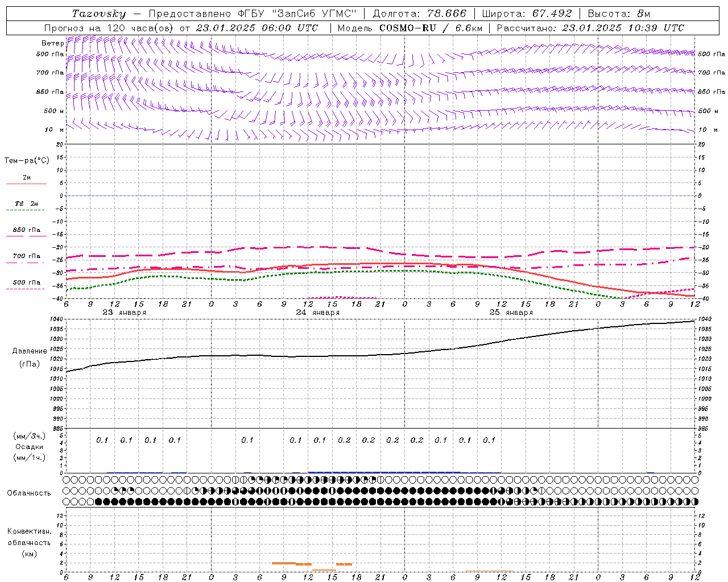This screenshot has height=582, width=728.
Task: Click the 'Конвективн.' convective cloud label
Action: pos(29,531)
